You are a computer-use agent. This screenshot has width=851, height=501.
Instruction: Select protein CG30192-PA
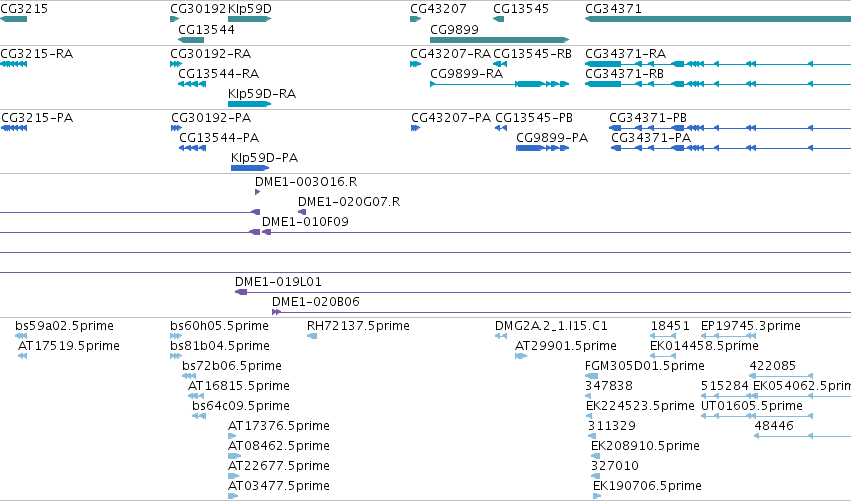(x=211, y=118)
